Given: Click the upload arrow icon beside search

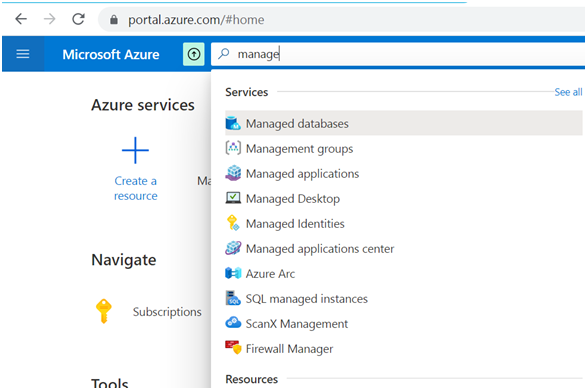Looking at the screenshot, I should 194,54.
